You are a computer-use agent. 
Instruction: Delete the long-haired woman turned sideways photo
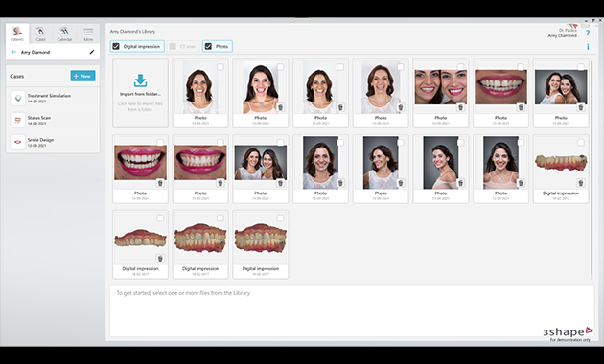[461, 183]
